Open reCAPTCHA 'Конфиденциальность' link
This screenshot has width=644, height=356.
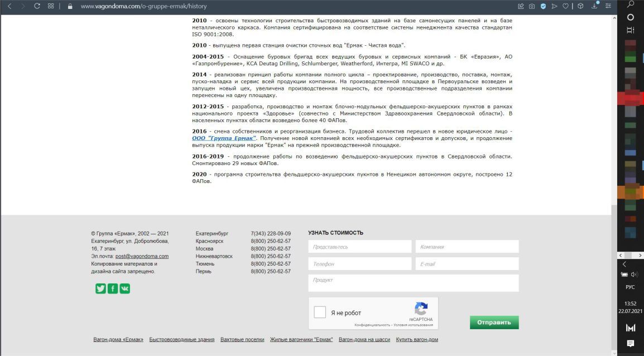click(373, 325)
